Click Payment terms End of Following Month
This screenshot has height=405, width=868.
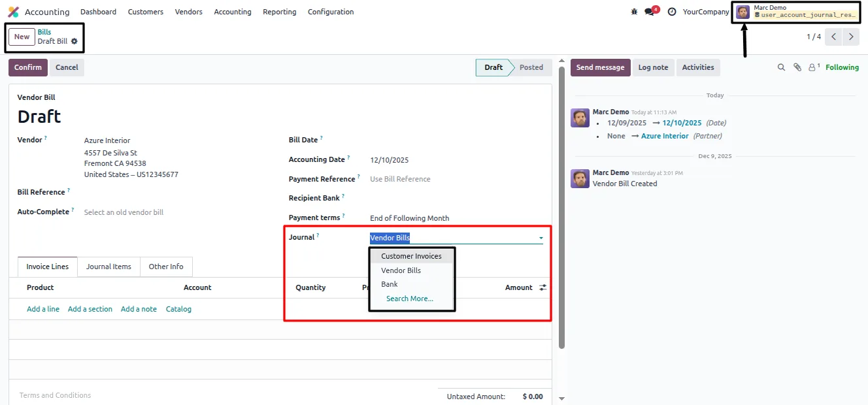pos(410,218)
